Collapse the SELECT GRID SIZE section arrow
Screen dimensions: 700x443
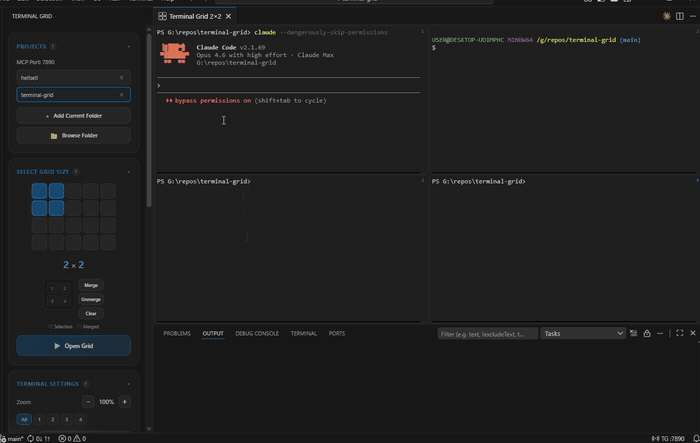[129, 171]
